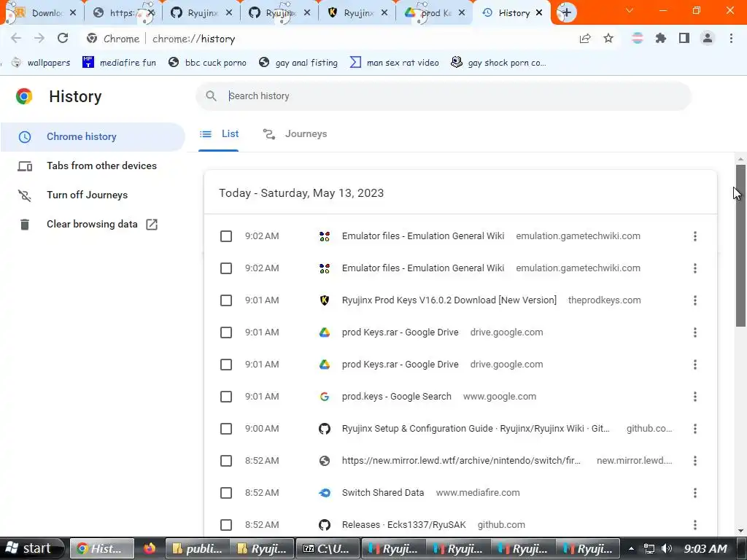This screenshot has width=747, height=560.
Task: Click the browser back arrow
Action: point(16,39)
